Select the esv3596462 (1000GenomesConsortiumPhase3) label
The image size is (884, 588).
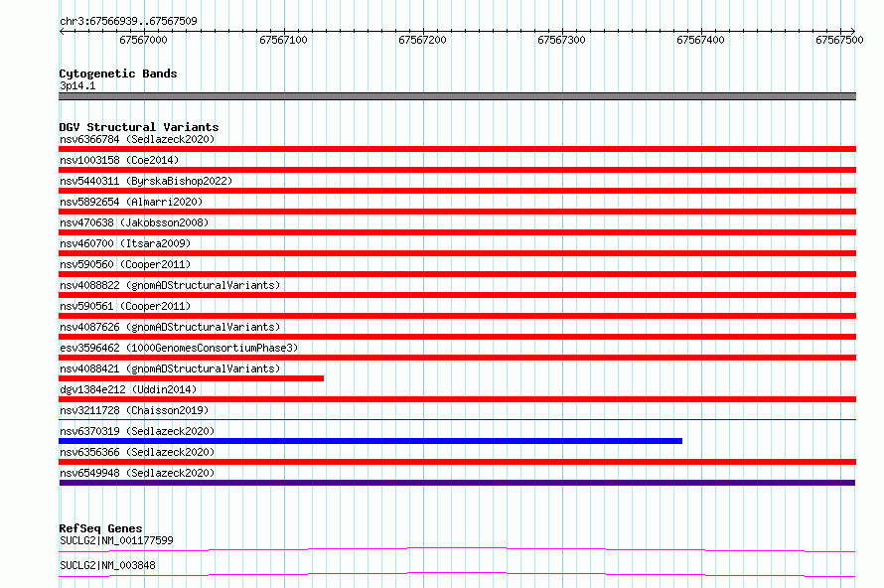tap(179, 348)
